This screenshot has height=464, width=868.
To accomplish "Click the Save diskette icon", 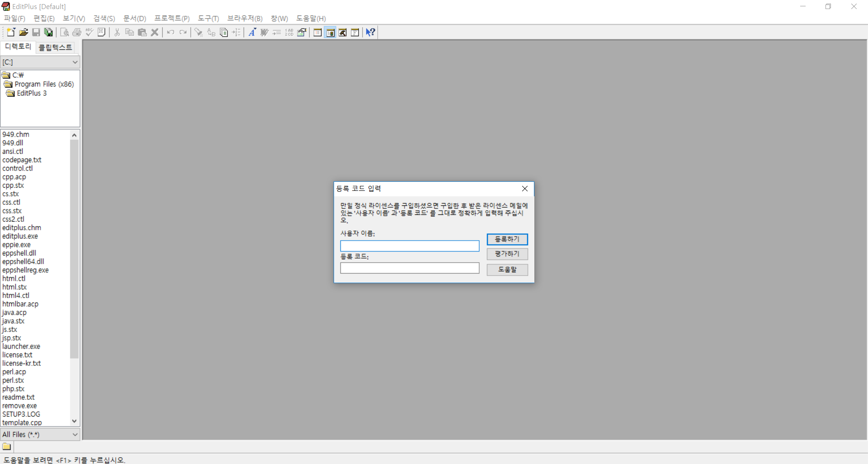I will [36, 32].
